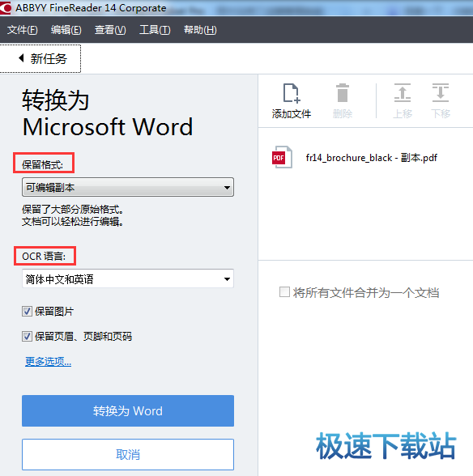Toggle the 保留图片 checkbox

coord(27,311)
